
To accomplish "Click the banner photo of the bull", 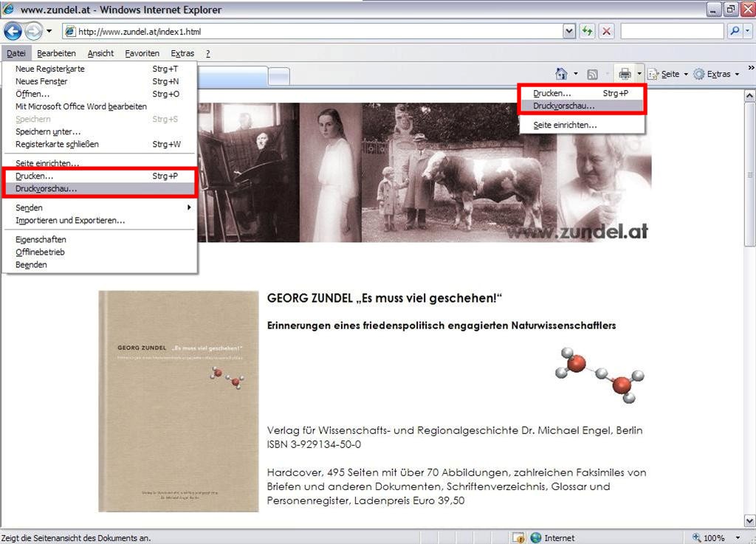I will [x=459, y=172].
